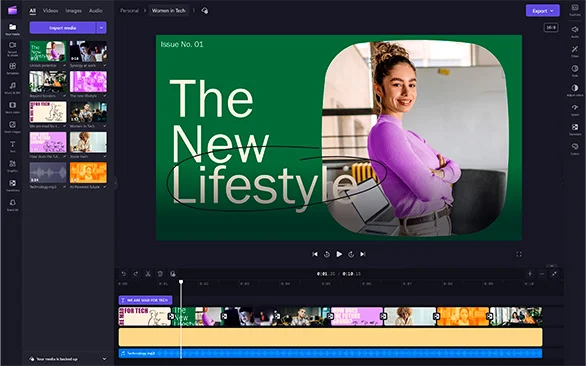Redo the last timeline action

click(x=136, y=274)
